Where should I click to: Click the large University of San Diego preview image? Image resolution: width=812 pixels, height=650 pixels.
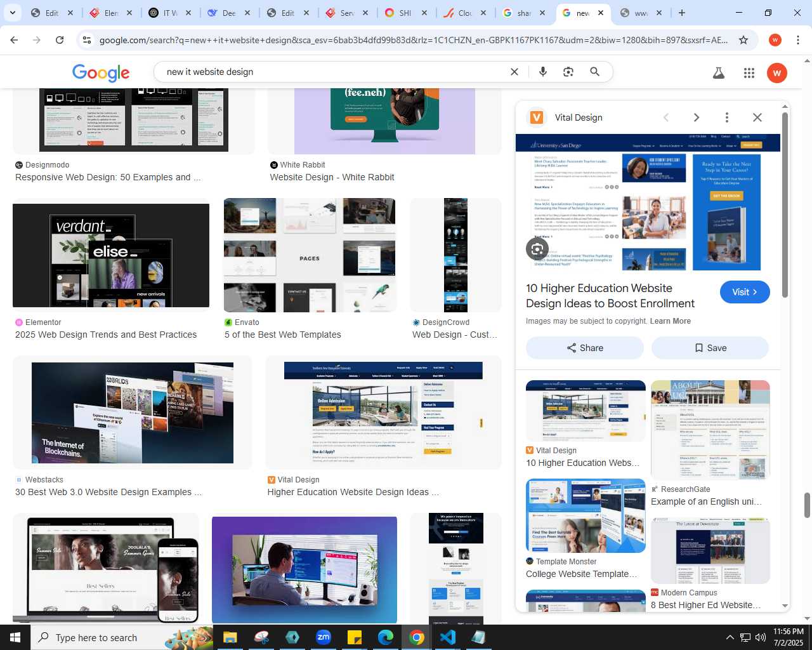(x=648, y=202)
